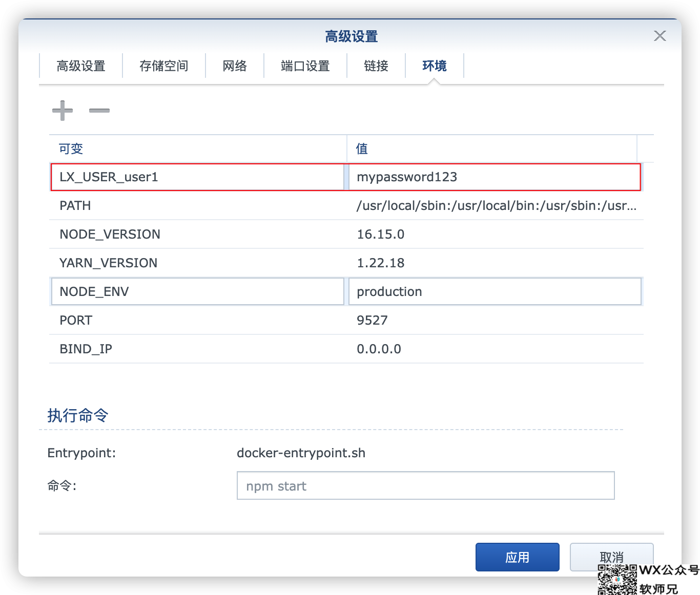Edit the LX_USER_user1 variable name field

[x=197, y=177]
